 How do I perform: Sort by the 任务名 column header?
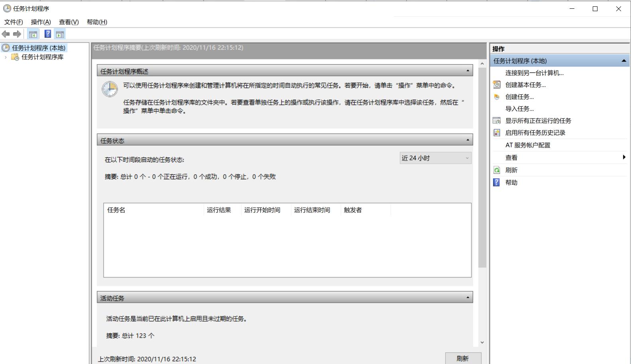[x=153, y=210]
